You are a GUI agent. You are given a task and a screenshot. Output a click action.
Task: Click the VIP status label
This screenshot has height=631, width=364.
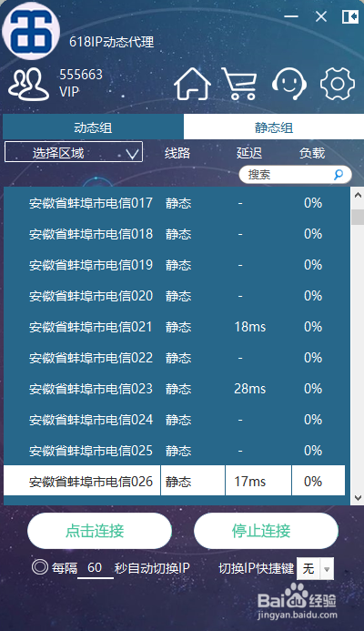[x=69, y=92]
